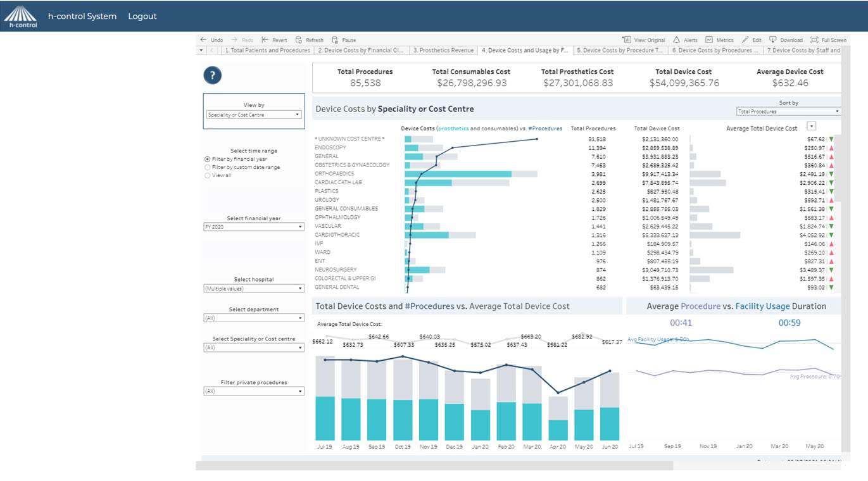Viewport: 868px width, 481px height.
Task: Enter Full Screen mode
Action: click(x=814, y=40)
